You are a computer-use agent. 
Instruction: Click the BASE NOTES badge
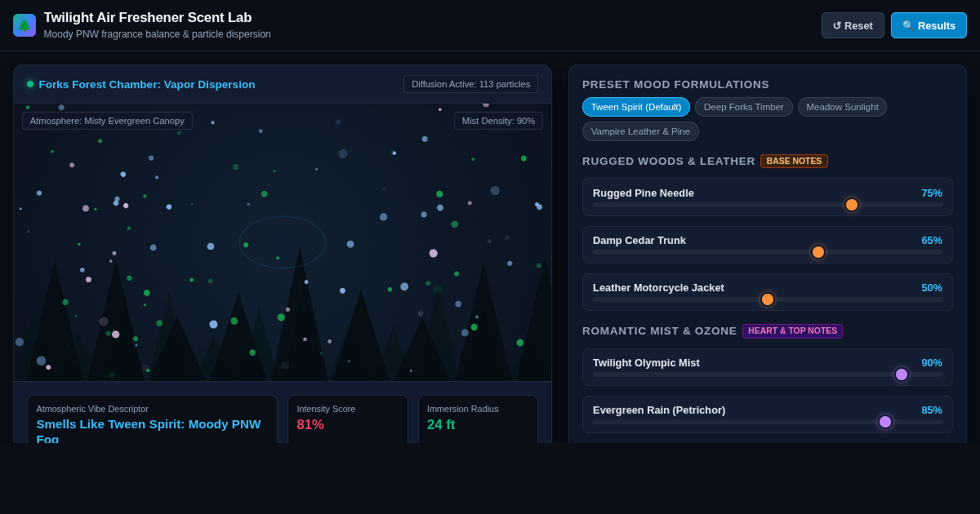click(x=794, y=162)
